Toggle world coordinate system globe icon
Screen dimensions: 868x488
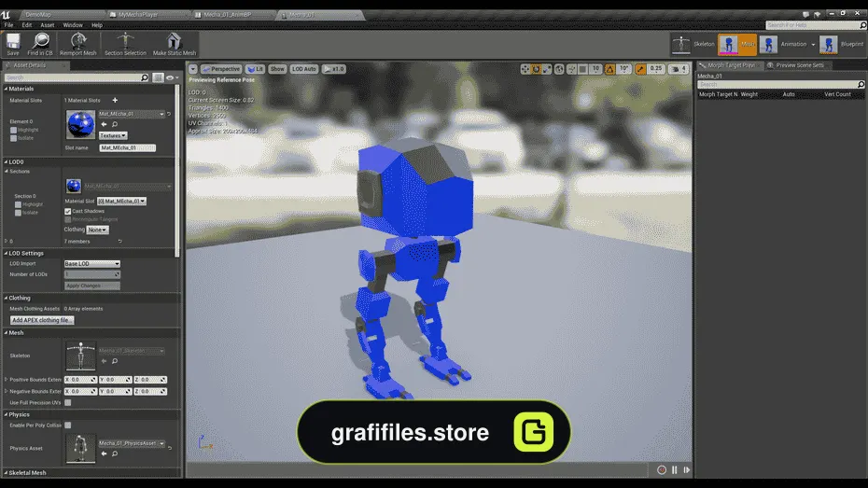[559, 69]
